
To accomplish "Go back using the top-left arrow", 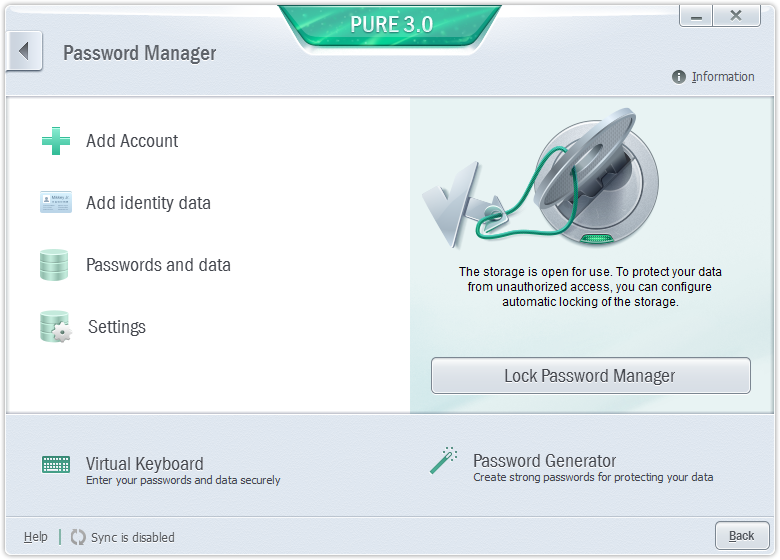I will (x=24, y=51).
